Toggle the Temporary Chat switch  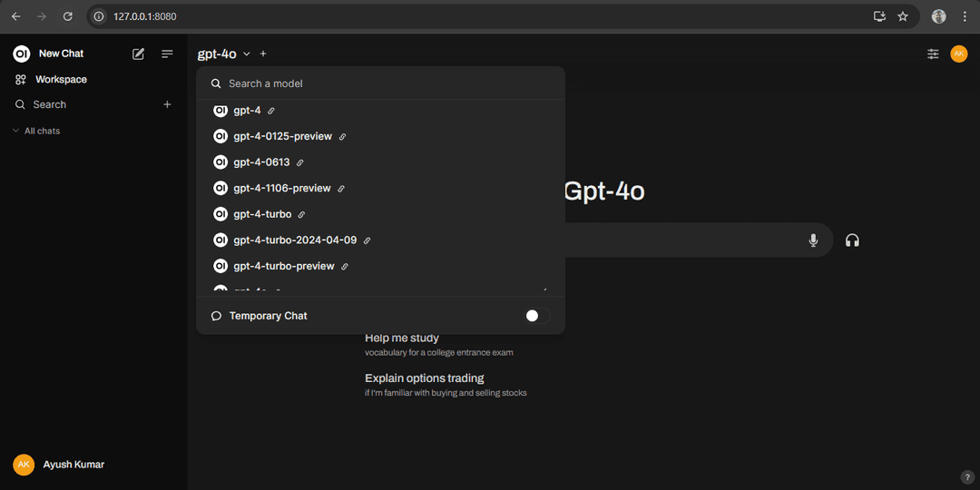click(537, 316)
